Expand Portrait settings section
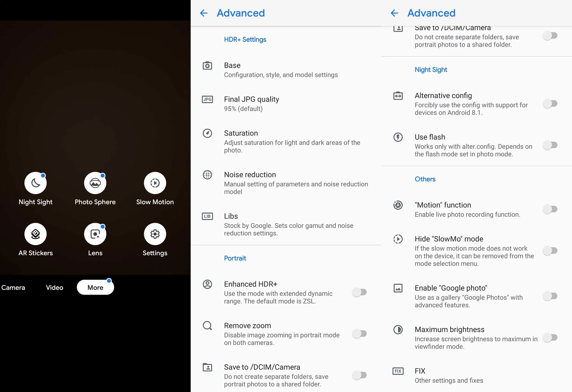The width and height of the screenshot is (572, 392). (x=235, y=258)
